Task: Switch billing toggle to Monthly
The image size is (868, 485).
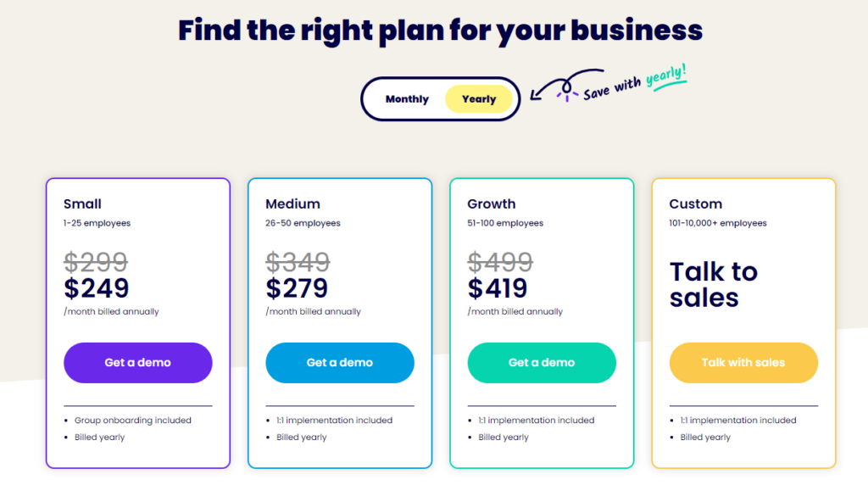Action: coord(407,99)
